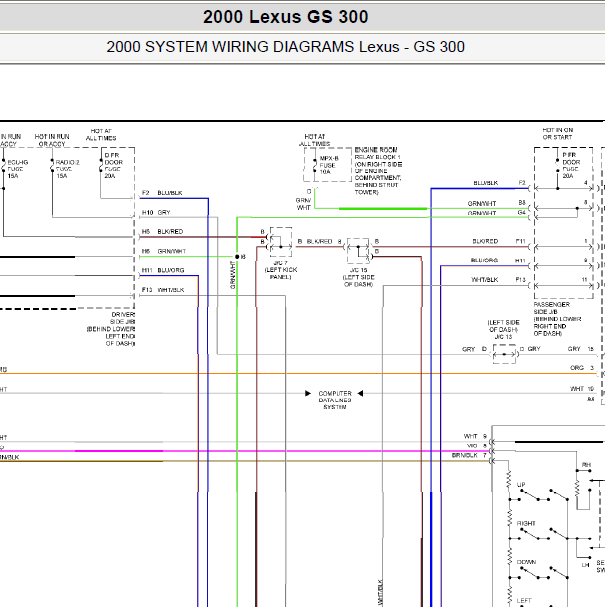Click the J/C 7 dashed connector box

(281, 242)
